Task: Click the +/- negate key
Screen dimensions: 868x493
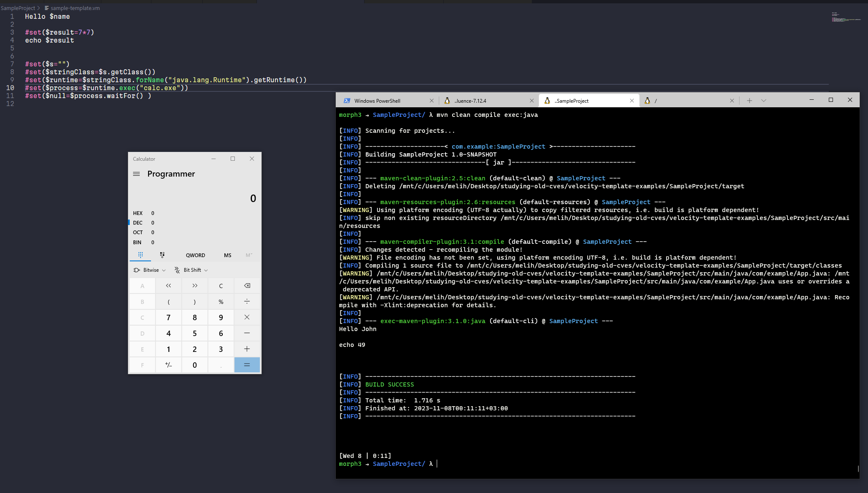Action: 169,365
